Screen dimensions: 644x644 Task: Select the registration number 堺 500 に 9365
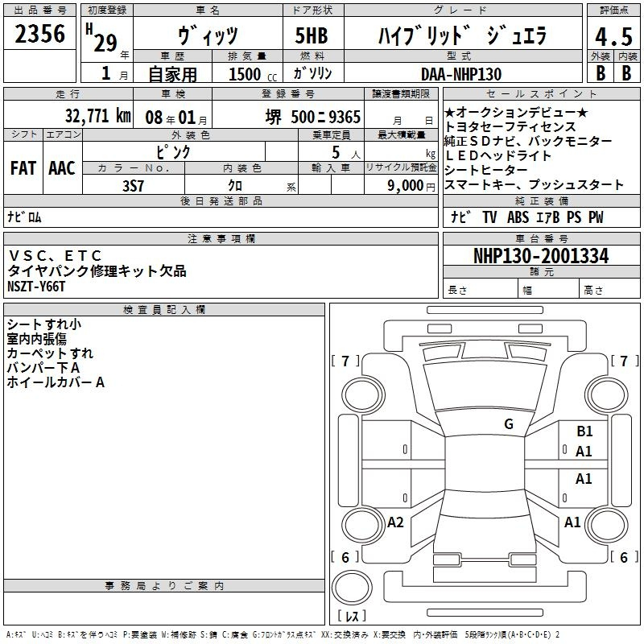point(312,117)
